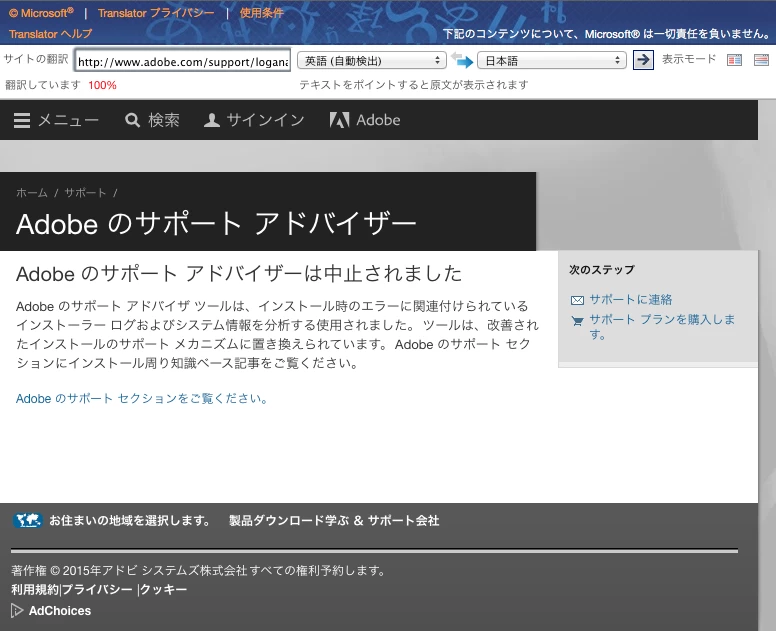Go to サポート breadcrumb
This screenshot has height=631, width=776.
point(85,193)
